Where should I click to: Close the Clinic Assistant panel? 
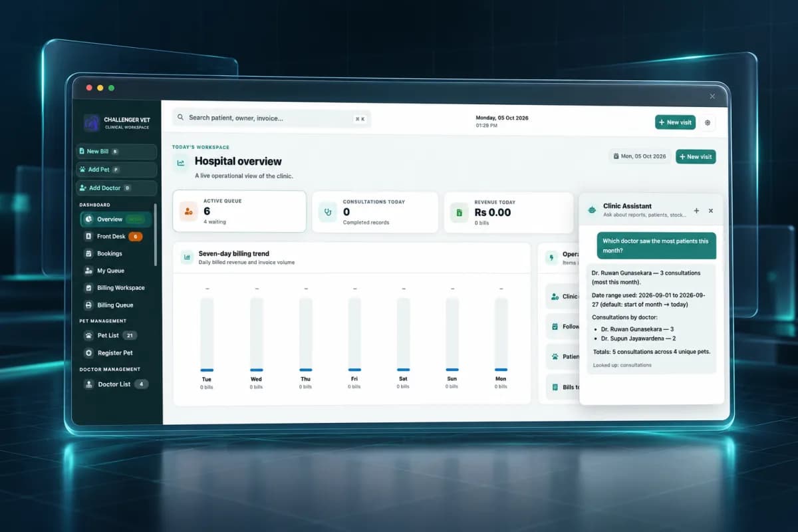coord(711,211)
